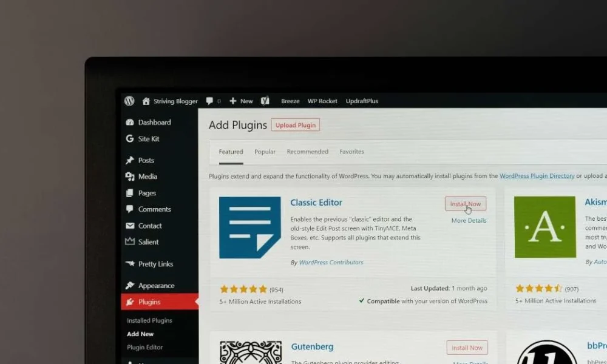The image size is (607, 364).
Task: Click the Contact envelope icon
Action: pyautogui.click(x=130, y=226)
